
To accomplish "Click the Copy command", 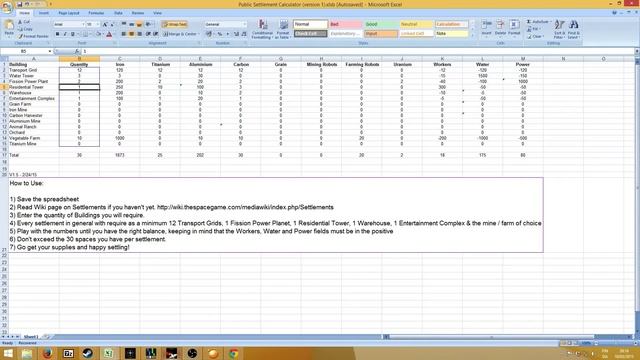I will coord(25,29).
